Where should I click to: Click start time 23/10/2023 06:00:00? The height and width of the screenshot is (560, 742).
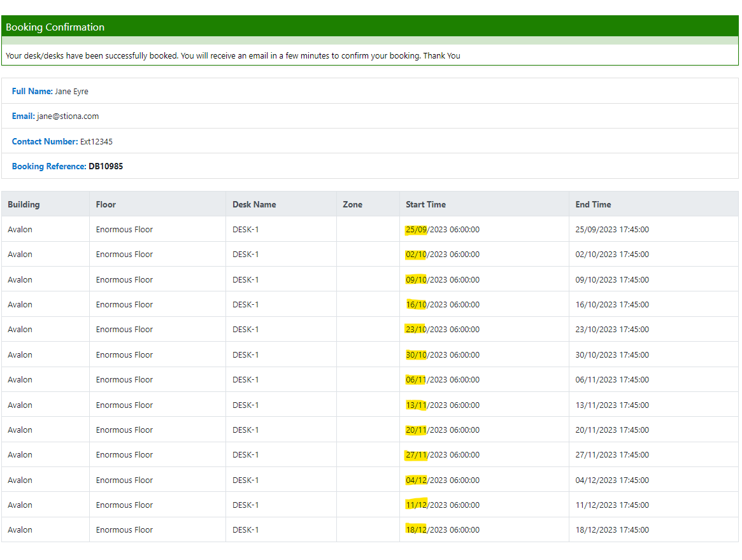[x=443, y=330]
